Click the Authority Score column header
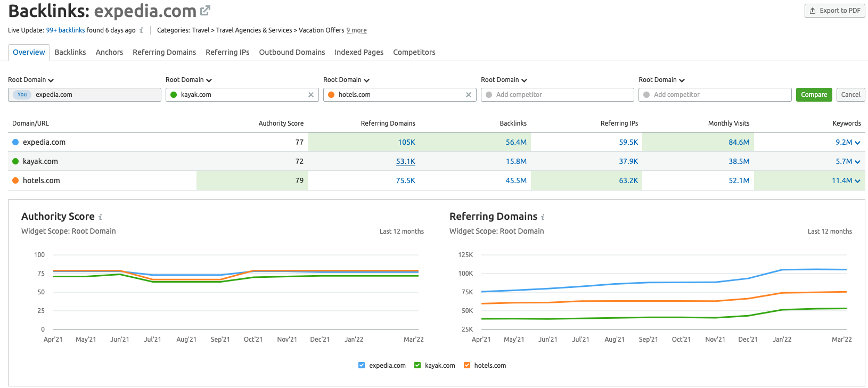Screen dimensions: 868x388 pyautogui.click(x=281, y=123)
